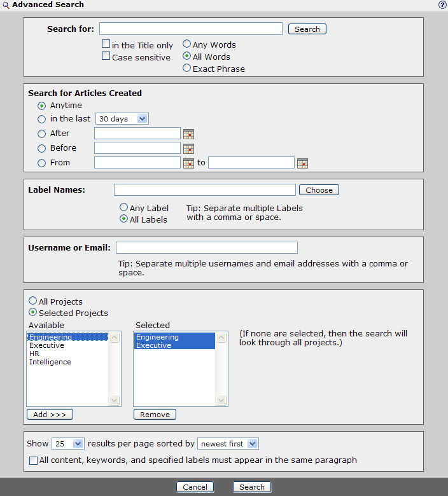Open the calendar for From start date
The width and height of the screenshot is (448, 496).
(x=188, y=163)
